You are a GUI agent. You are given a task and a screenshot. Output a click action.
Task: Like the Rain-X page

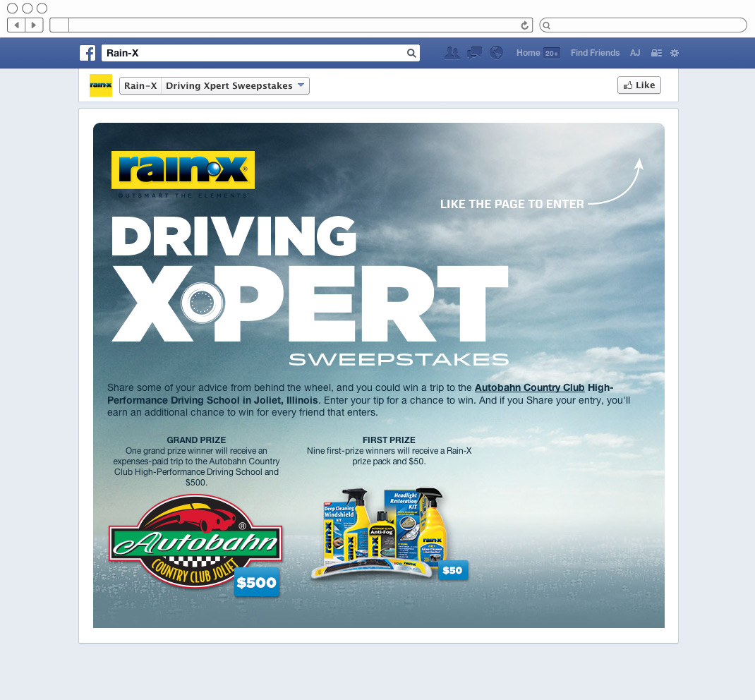[x=639, y=85]
